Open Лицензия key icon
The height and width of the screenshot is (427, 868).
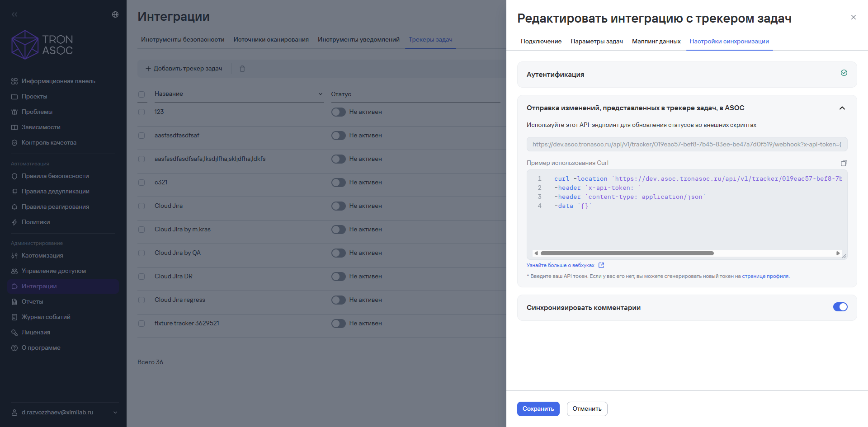click(x=14, y=333)
